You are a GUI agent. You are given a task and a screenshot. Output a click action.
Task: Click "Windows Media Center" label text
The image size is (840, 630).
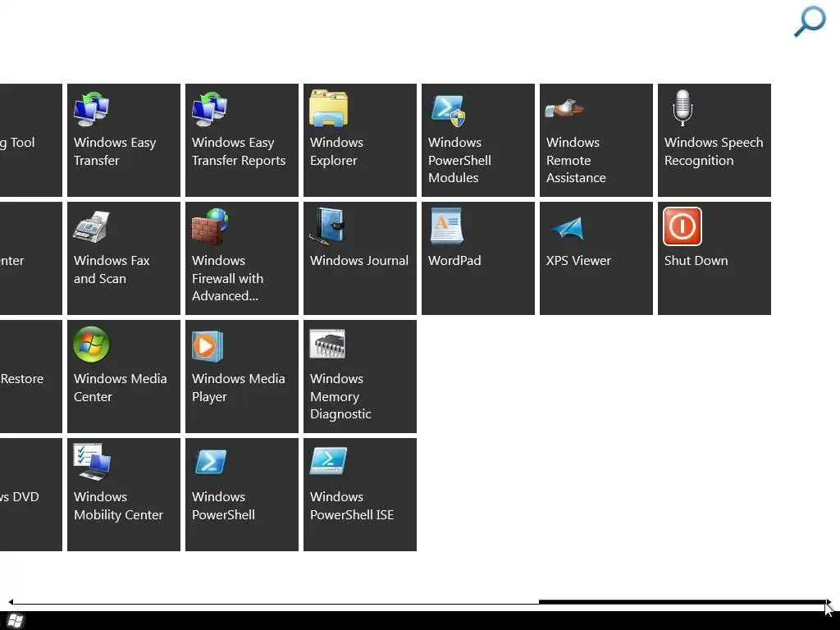[x=120, y=387]
